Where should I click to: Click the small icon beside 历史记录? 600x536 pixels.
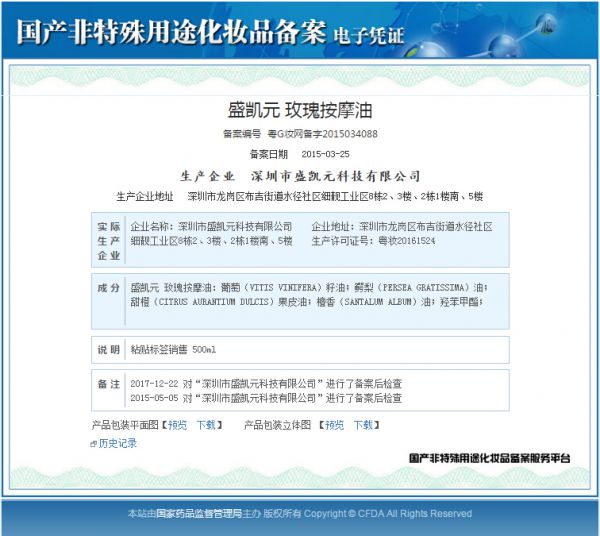point(93,444)
